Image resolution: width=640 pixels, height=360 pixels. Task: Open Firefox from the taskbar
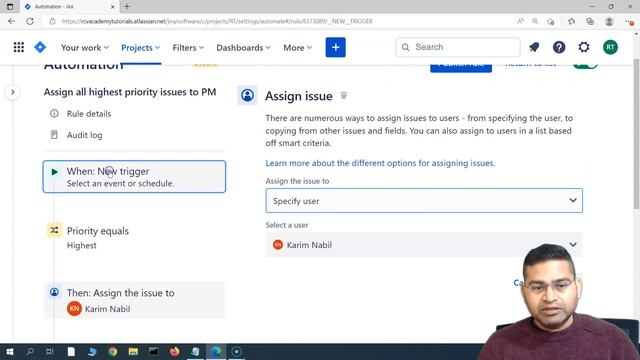tap(175, 351)
